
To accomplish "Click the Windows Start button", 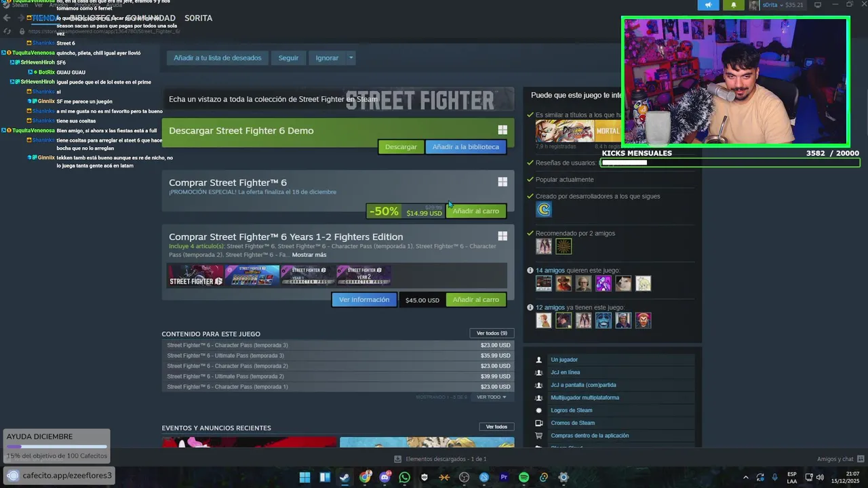I will [304, 477].
